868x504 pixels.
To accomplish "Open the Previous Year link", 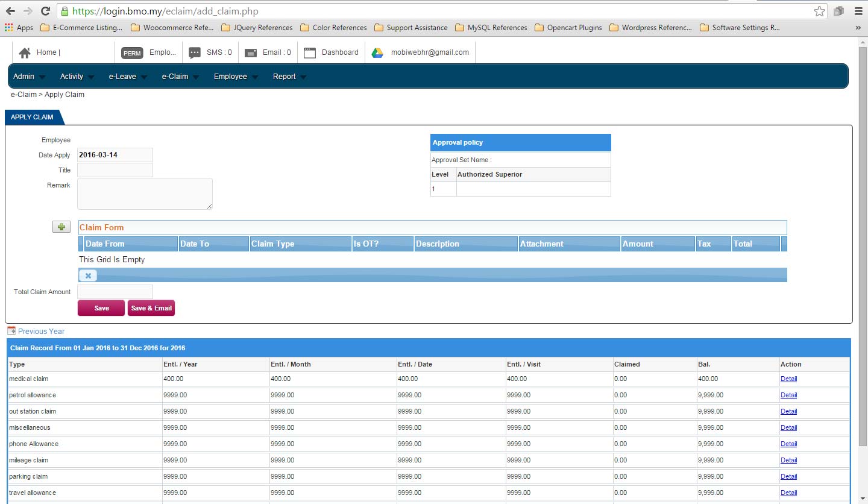I will [41, 331].
